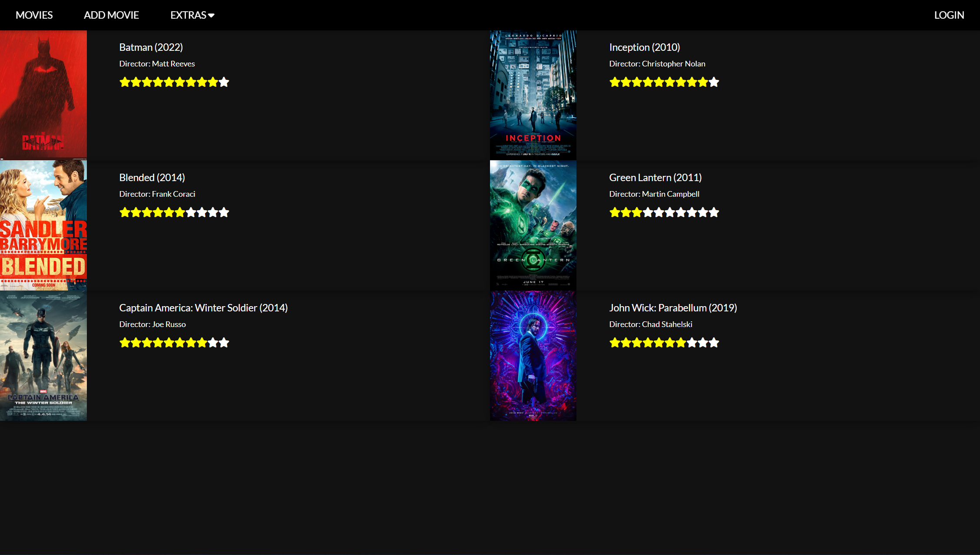The height and width of the screenshot is (555, 980).
Task: Rate Green Lantern one star
Action: coord(614,212)
